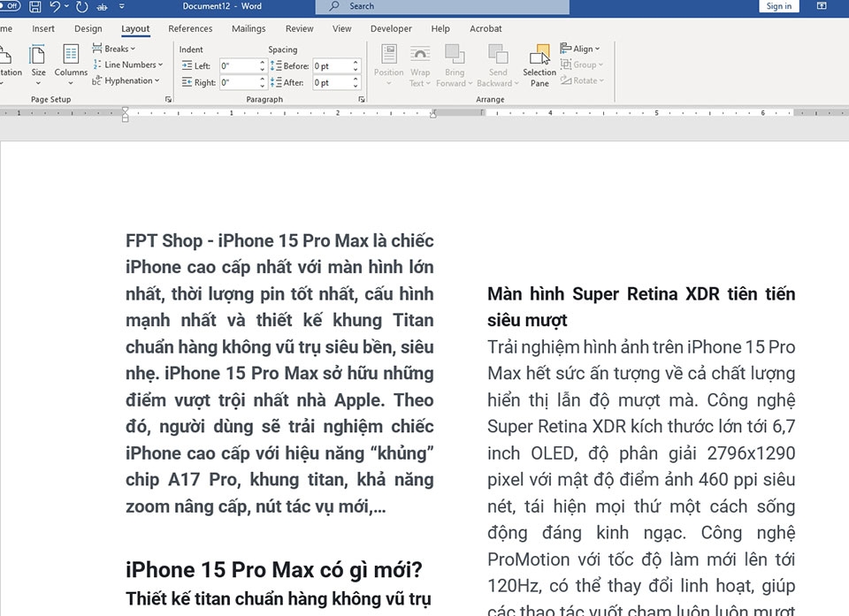Open the Group dropdown
Viewport: 849px width, 616px height.
(583, 64)
